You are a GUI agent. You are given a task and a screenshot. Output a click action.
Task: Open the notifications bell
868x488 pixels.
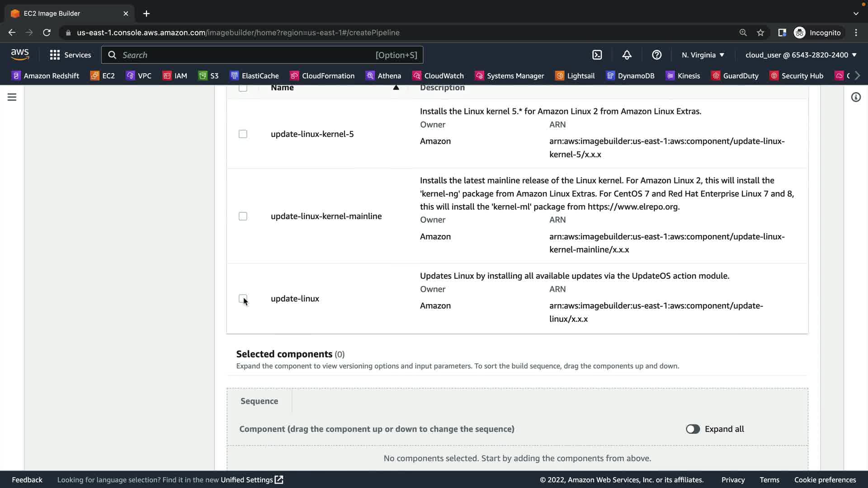point(627,55)
